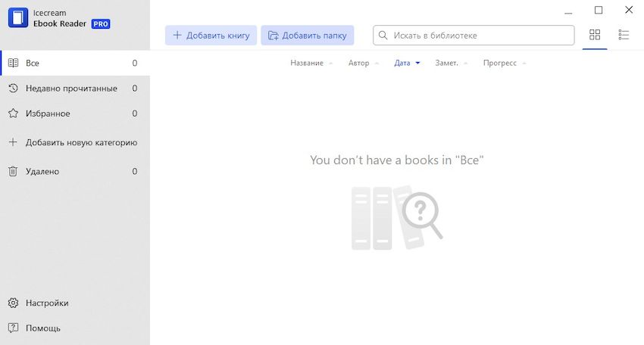Viewport: 644px width, 345px height.
Task: Switch to list view of library
Action: (x=624, y=35)
